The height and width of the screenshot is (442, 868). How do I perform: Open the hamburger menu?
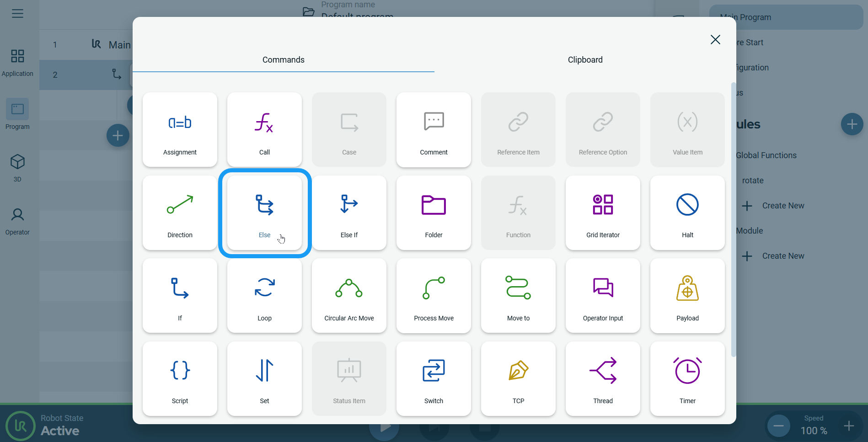[x=17, y=14]
